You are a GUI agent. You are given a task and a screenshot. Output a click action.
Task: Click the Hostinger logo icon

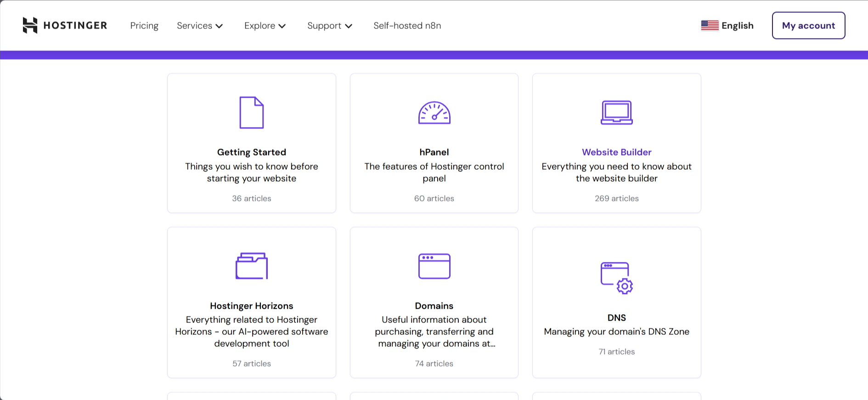coord(30,25)
